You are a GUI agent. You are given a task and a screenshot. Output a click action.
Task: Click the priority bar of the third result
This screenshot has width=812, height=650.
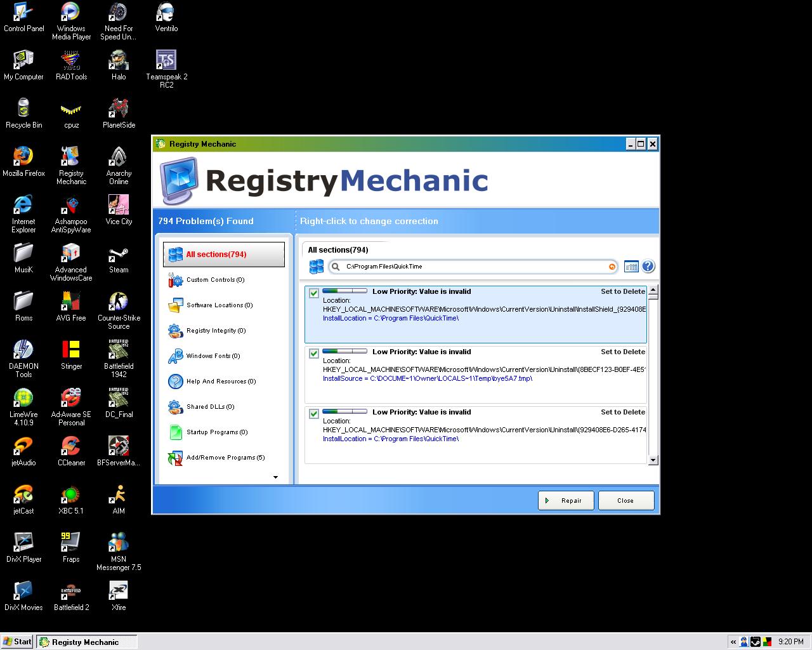pos(344,411)
